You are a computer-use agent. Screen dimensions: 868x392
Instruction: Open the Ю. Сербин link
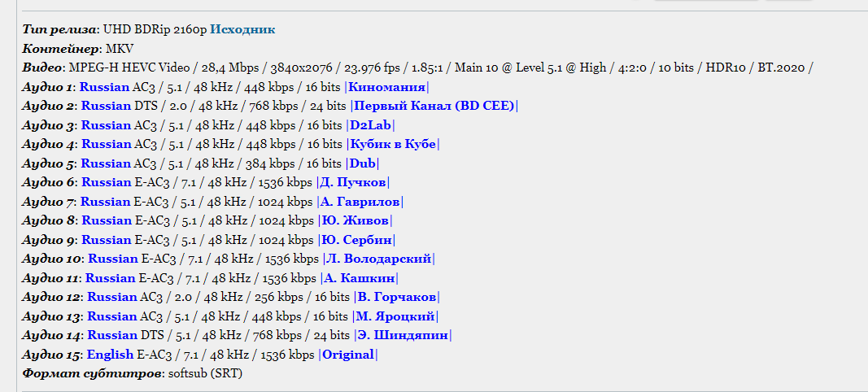click(357, 240)
